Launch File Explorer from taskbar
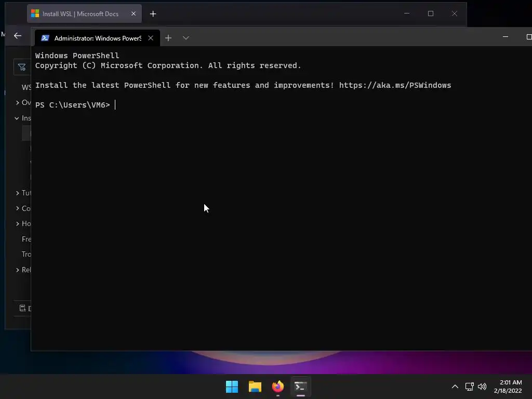Screen dimensions: 532x399 coord(255,387)
